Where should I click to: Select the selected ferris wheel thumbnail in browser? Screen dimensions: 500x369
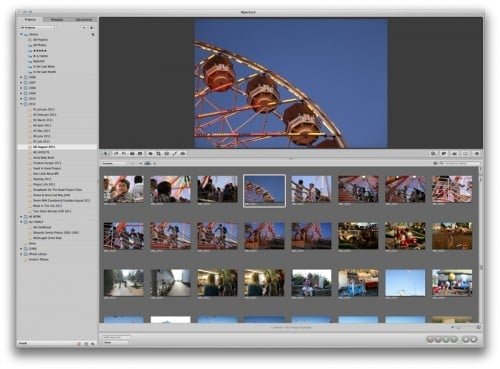coord(264,191)
